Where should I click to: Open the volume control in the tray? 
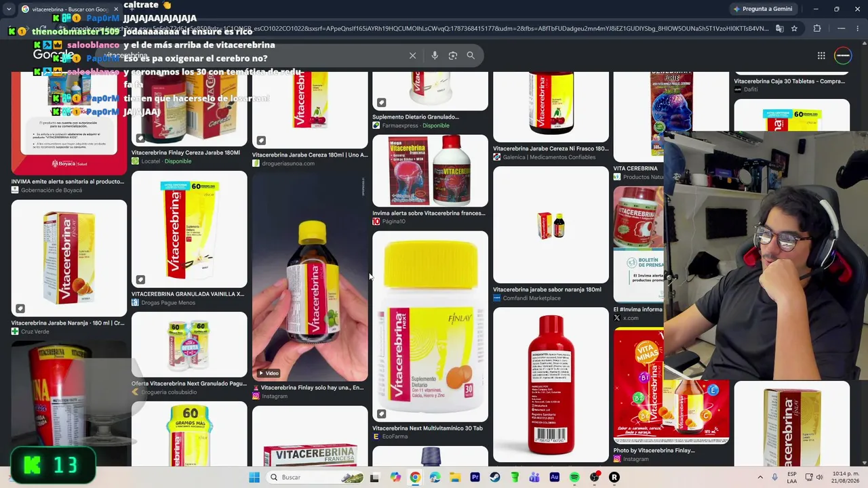pyautogui.click(x=819, y=477)
